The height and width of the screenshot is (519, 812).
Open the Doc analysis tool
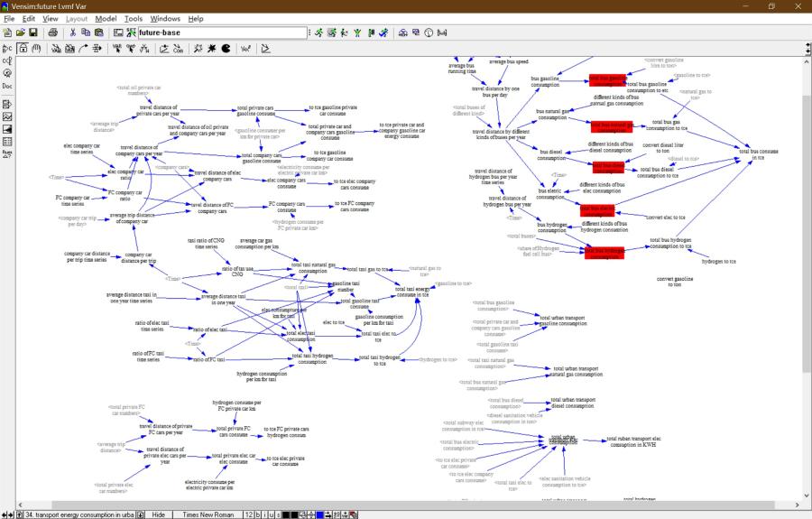[x=7, y=86]
